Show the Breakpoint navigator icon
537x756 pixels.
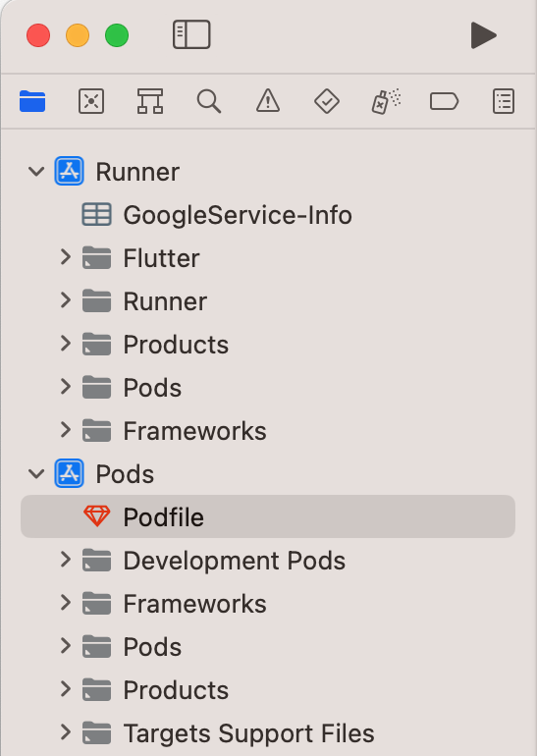pos(444,102)
